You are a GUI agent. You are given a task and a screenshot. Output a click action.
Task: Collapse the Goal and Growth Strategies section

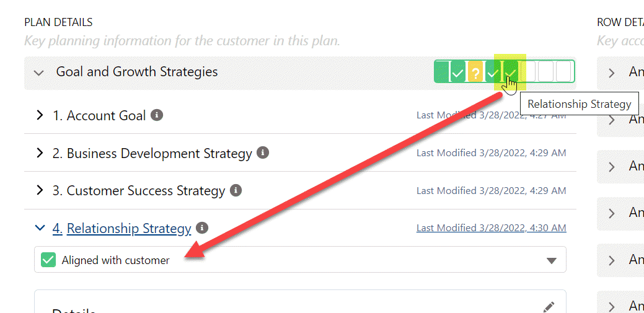pyautogui.click(x=38, y=73)
